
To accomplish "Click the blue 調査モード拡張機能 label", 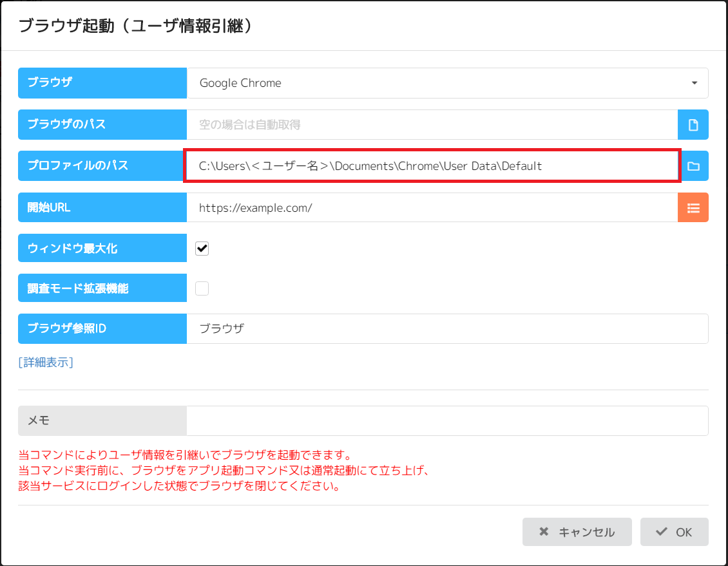I will point(102,288).
